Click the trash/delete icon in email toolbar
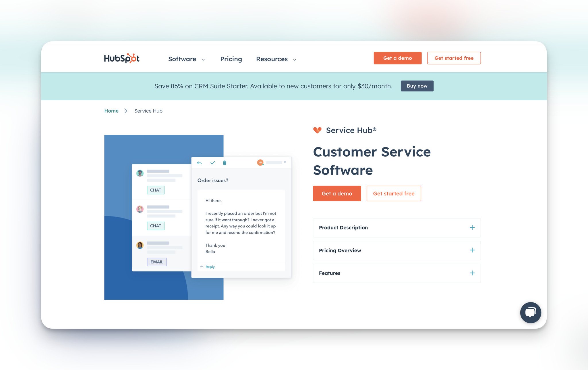This screenshot has height=370, width=588. [224, 162]
